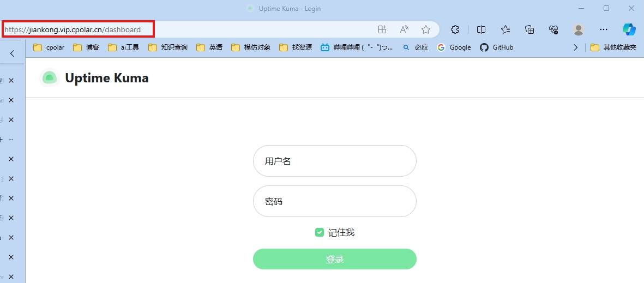This screenshot has width=644, height=283.
Task: Click the Browser essentials heart icon
Action: coord(553,29)
